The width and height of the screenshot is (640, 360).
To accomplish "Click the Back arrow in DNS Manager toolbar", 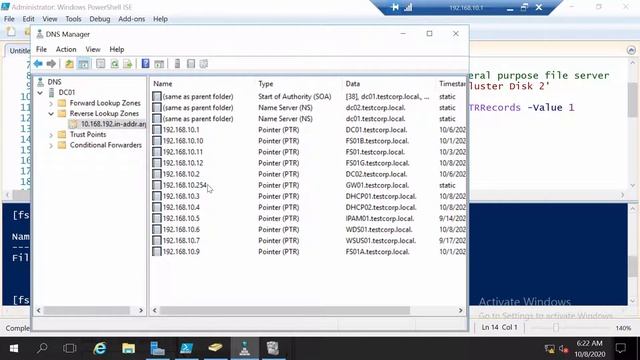I will [38, 64].
